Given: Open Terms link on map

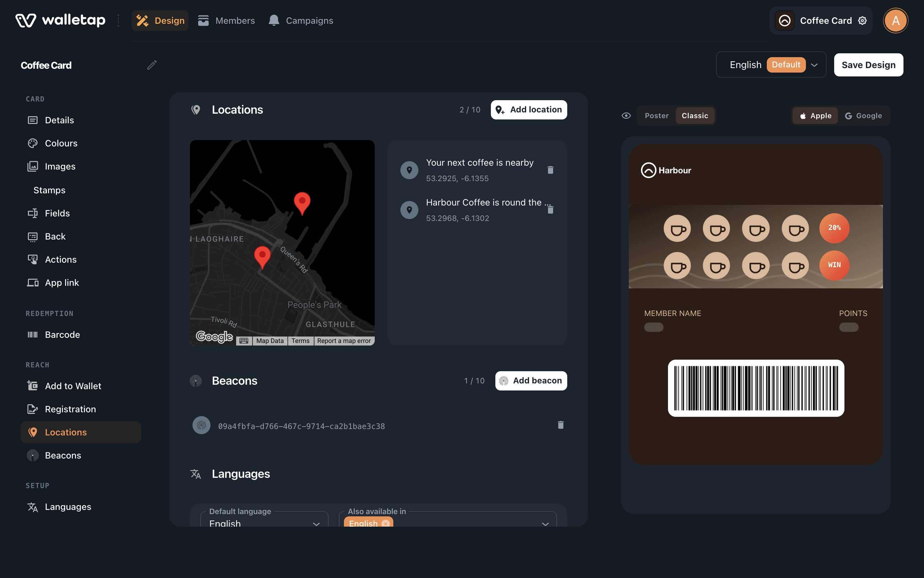Looking at the screenshot, I should click(x=301, y=341).
